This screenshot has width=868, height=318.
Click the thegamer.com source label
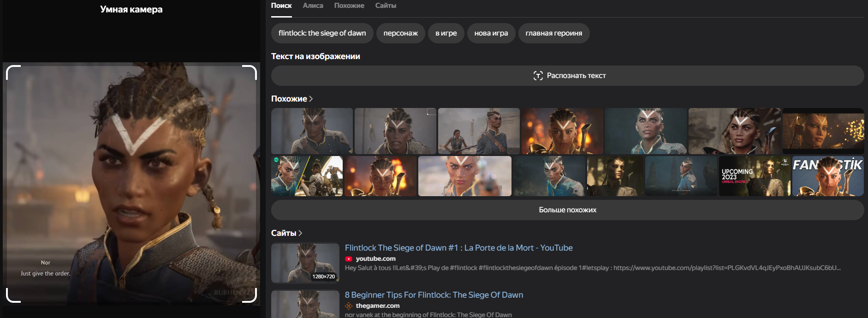pos(378,306)
